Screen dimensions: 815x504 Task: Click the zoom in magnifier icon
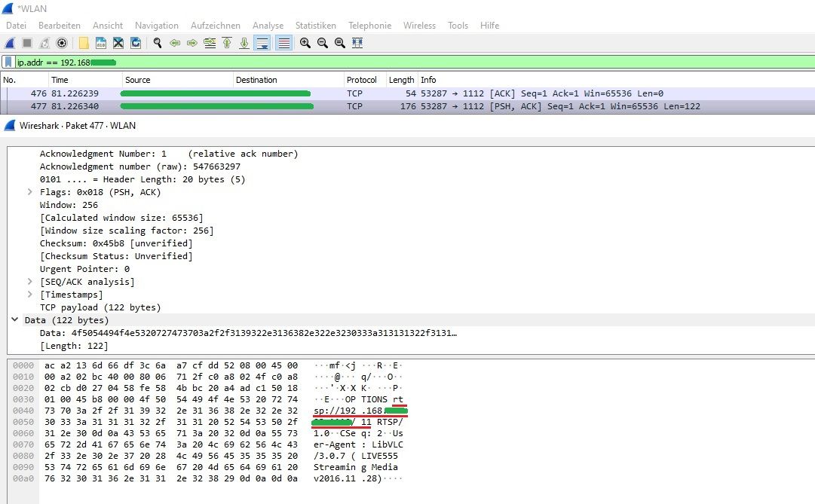click(305, 43)
